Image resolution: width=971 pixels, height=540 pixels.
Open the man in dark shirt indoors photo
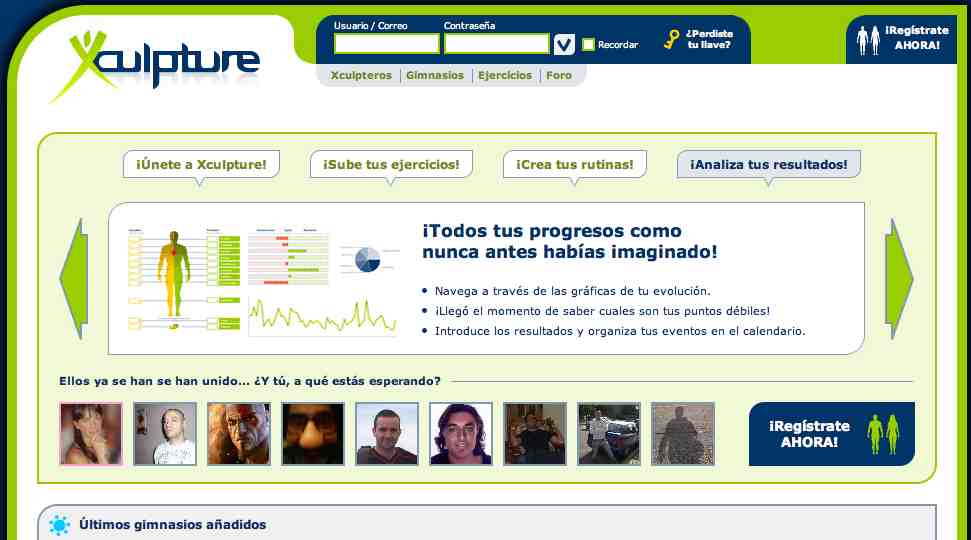click(535, 433)
